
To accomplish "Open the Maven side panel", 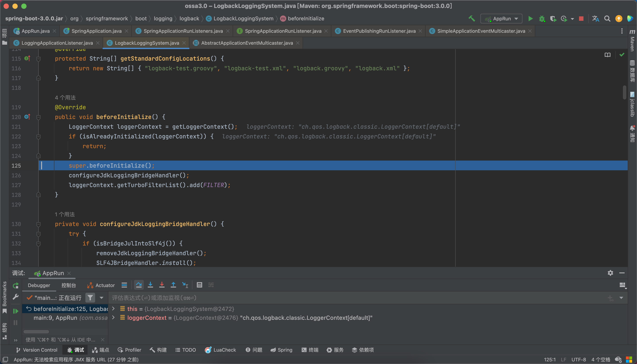I will (632, 40).
